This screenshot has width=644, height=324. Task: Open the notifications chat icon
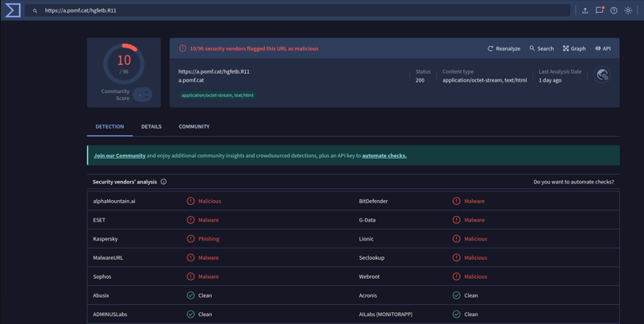(600, 10)
